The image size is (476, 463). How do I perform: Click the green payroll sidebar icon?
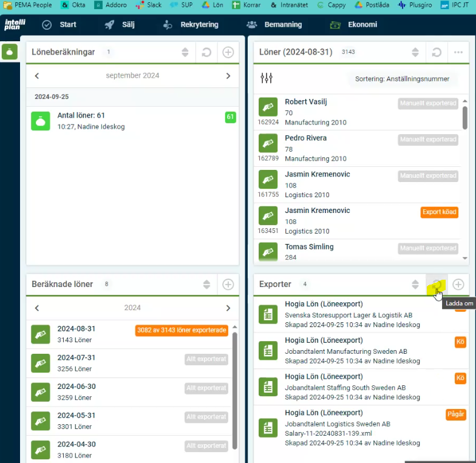(x=9, y=52)
